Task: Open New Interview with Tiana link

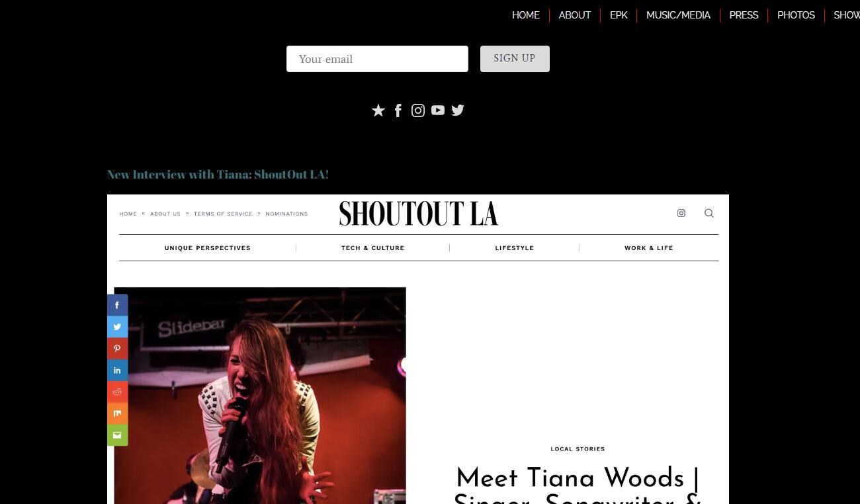Action: (218, 175)
